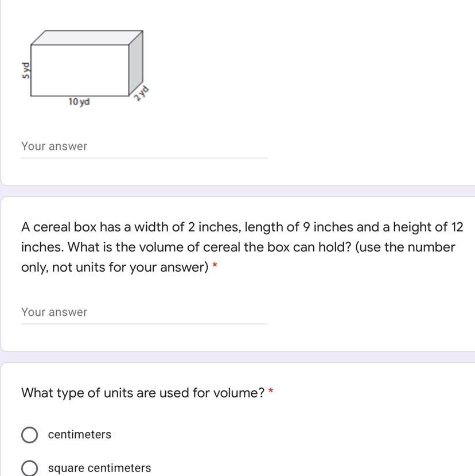Click the 2 yd depth label
The image size is (475, 476).
pos(141,93)
